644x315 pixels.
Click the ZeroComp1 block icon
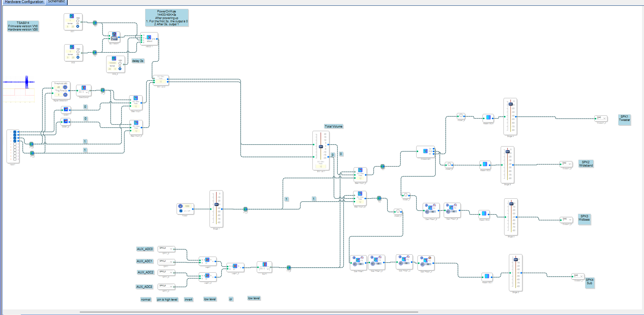pos(84,88)
